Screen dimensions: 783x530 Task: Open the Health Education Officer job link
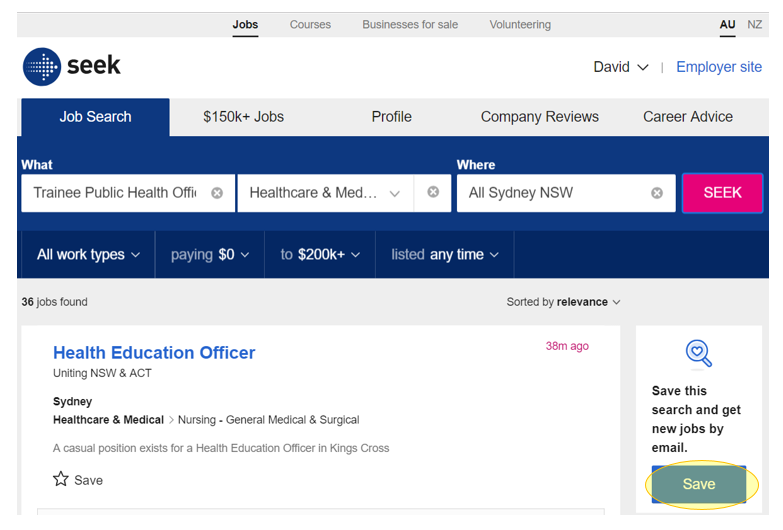pyautogui.click(x=154, y=353)
